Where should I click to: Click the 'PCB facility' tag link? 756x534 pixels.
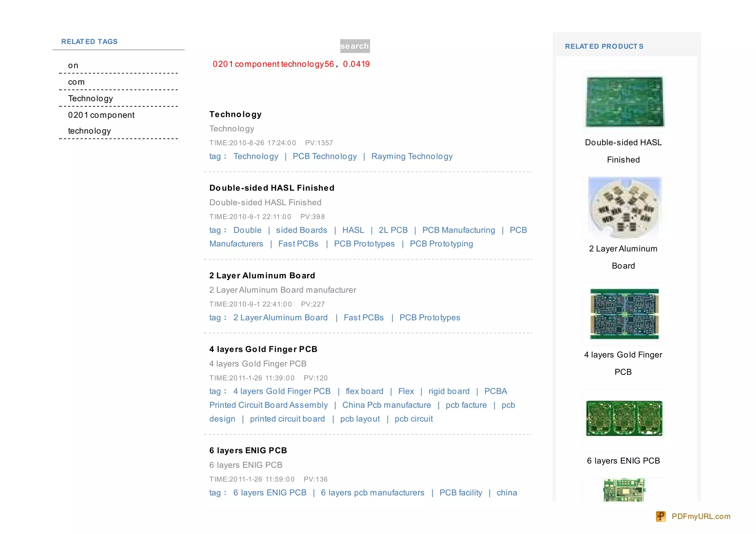tap(461, 493)
